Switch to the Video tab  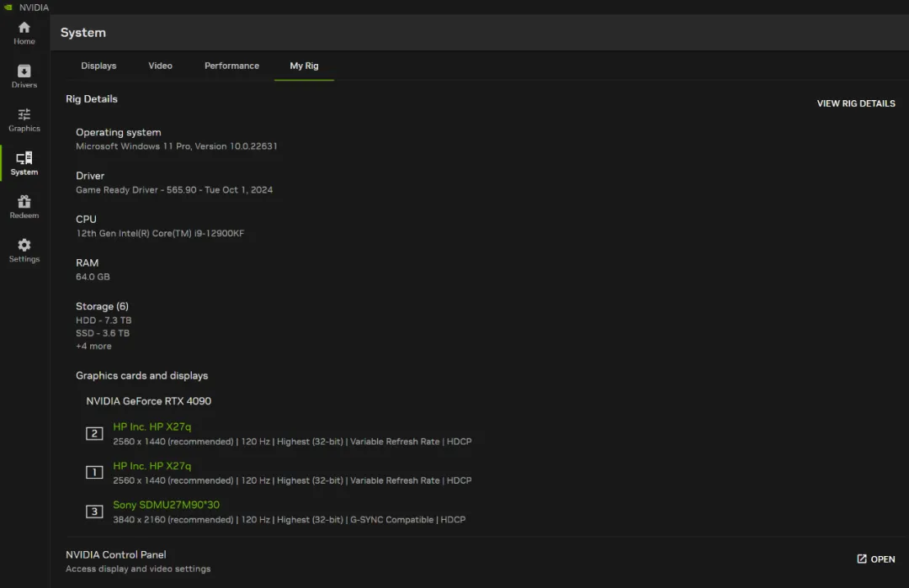pyautogui.click(x=160, y=66)
